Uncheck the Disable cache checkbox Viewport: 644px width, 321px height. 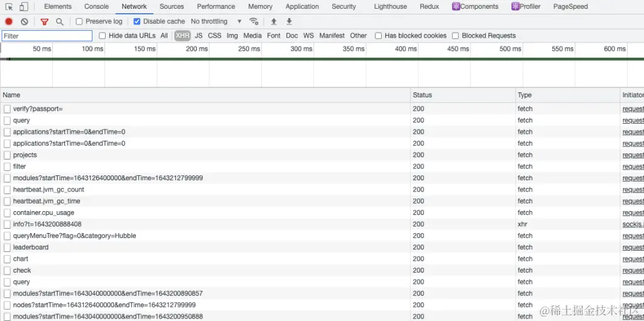point(137,21)
